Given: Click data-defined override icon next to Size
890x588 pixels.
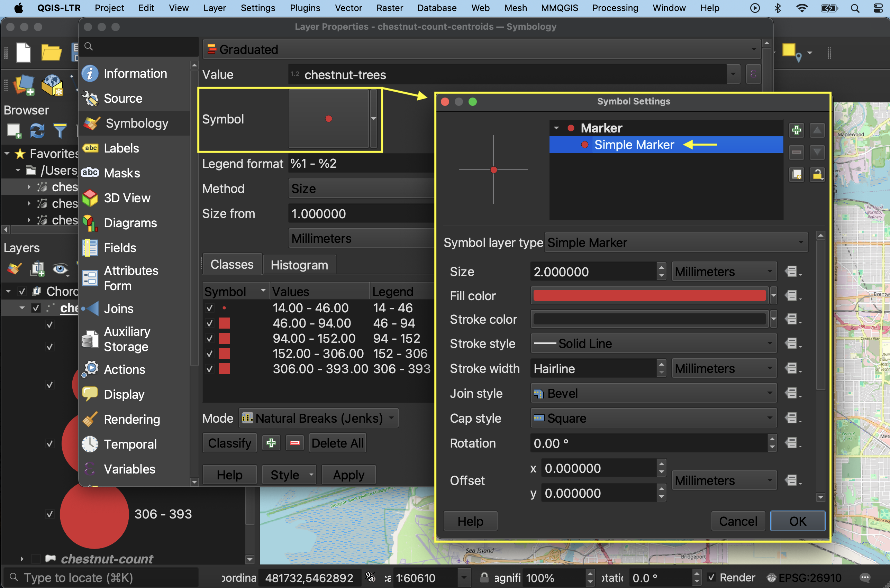Looking at the screenshot, I should 792,272.
